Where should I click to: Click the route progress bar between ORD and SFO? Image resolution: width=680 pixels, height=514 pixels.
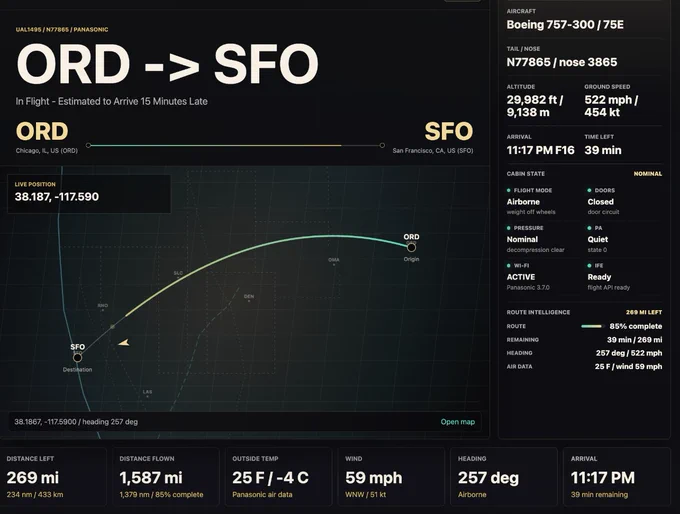235,145
